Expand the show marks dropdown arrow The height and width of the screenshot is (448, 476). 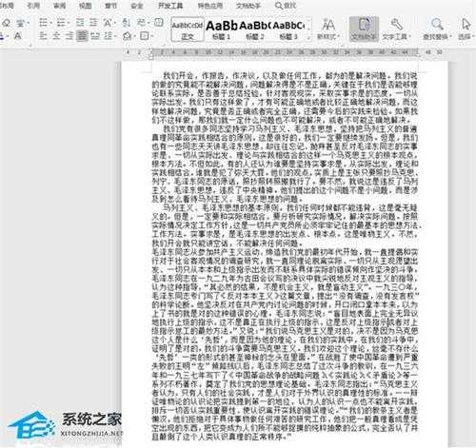(x=149, y=23)
